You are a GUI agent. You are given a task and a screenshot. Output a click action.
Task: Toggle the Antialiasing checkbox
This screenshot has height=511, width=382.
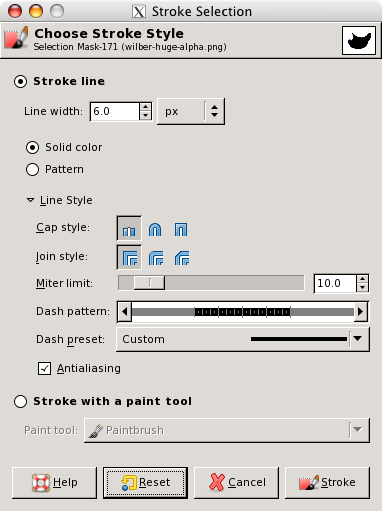coord(44,369)
